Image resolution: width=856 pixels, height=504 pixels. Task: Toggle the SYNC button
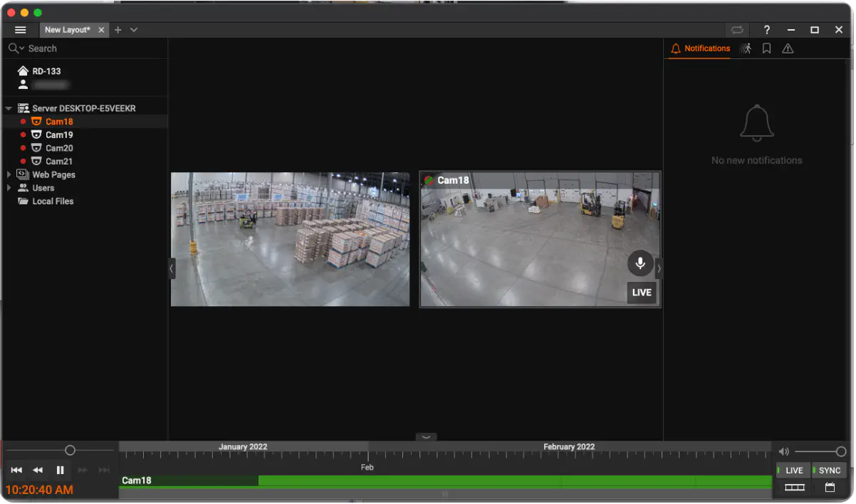pos(829,471)
